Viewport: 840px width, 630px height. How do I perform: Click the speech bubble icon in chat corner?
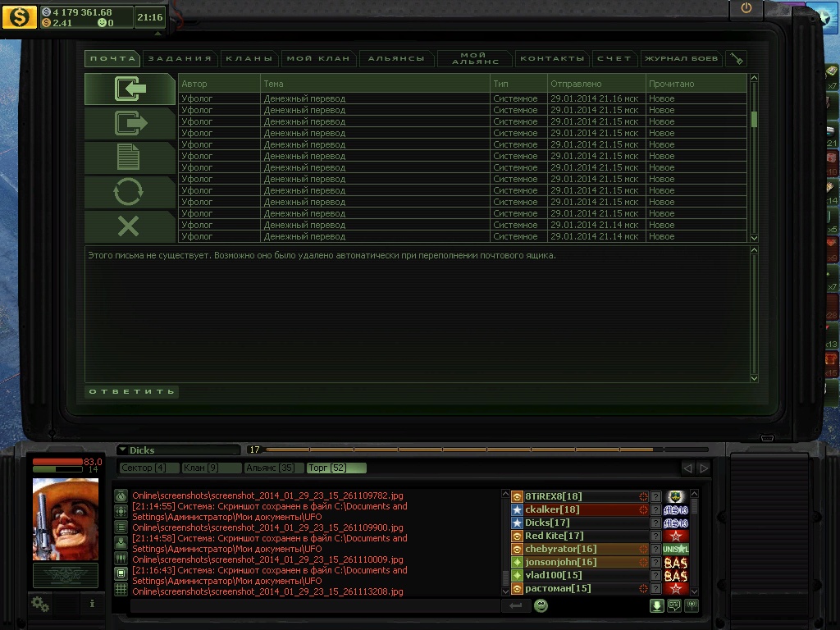click(674, 605)
